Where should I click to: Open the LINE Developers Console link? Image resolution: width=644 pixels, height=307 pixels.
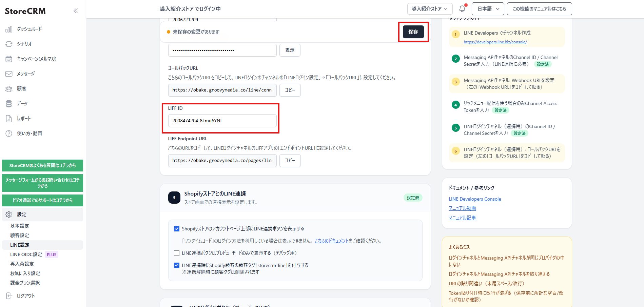[x=475, y=199]
